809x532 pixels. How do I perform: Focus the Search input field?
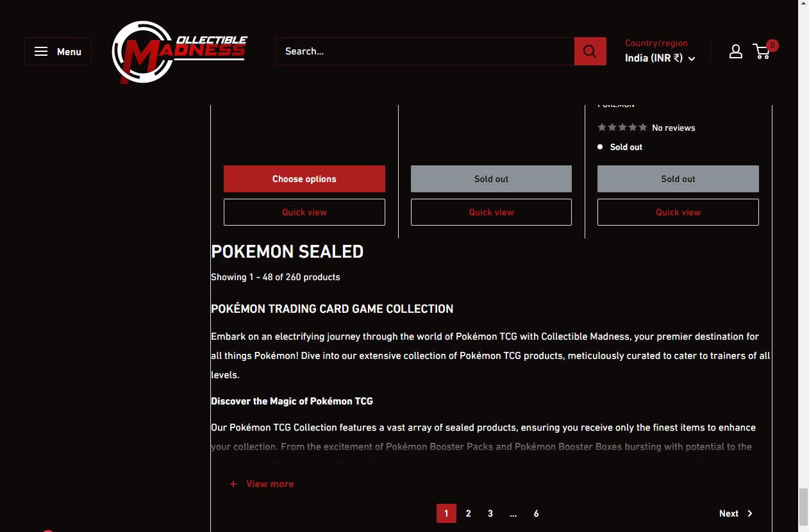point(425,51)
